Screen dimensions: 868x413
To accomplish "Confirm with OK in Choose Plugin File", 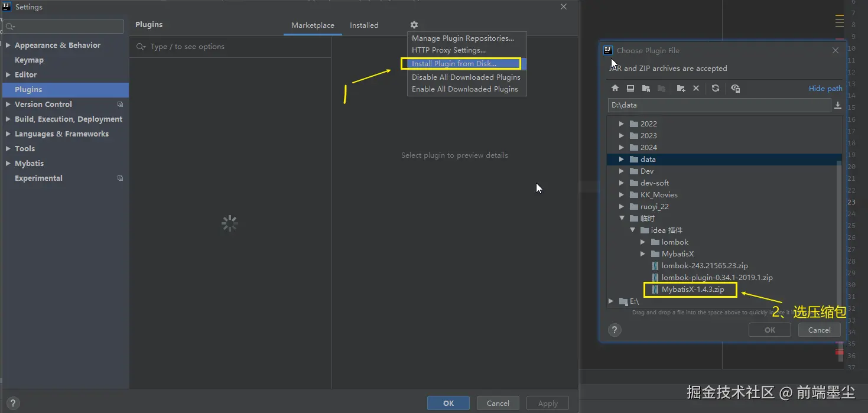I will 769,330.
